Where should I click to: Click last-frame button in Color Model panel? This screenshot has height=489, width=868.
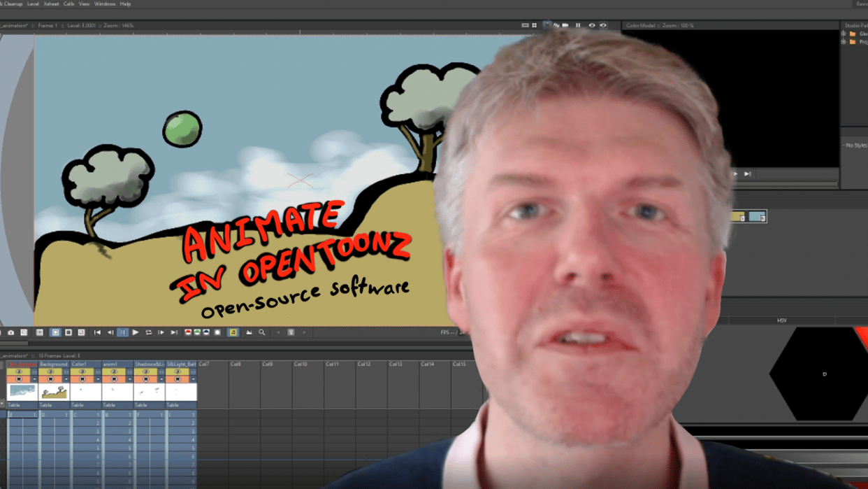click(747, 173)
